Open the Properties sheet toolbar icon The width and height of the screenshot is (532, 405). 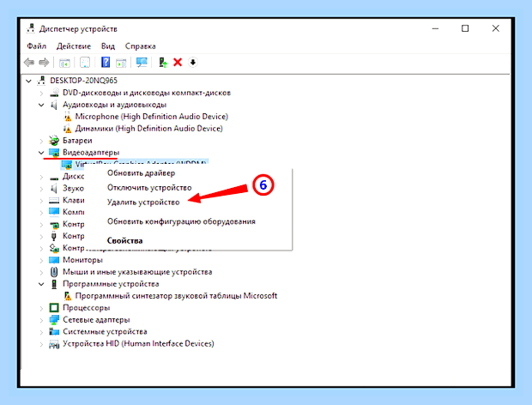85,63
